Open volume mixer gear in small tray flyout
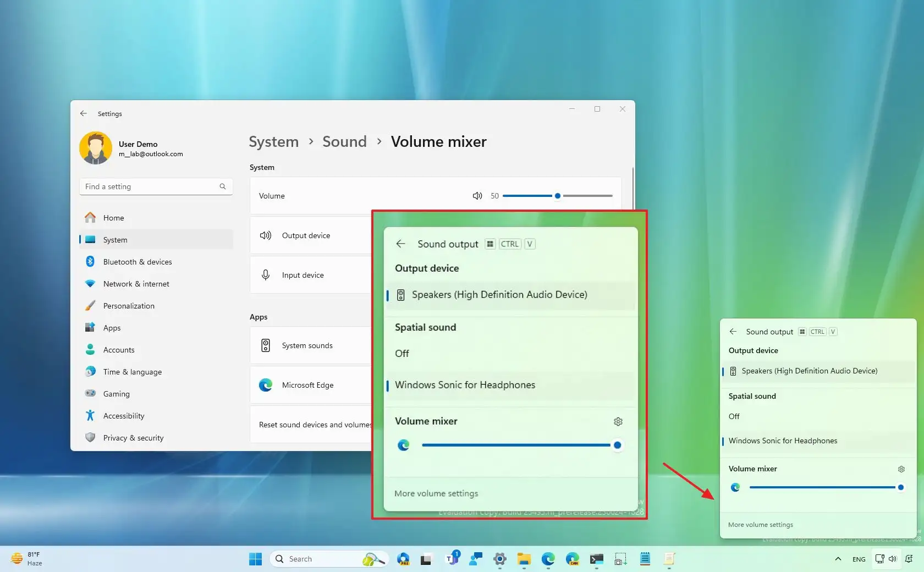The height and width of the screenshot is (572, 924). pyautogui.click(x=901, y=469)
